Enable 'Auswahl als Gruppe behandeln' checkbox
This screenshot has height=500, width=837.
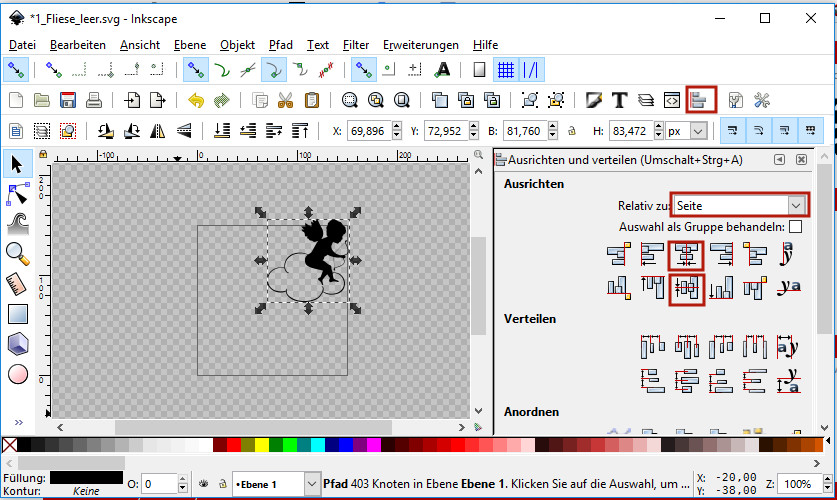795,227
